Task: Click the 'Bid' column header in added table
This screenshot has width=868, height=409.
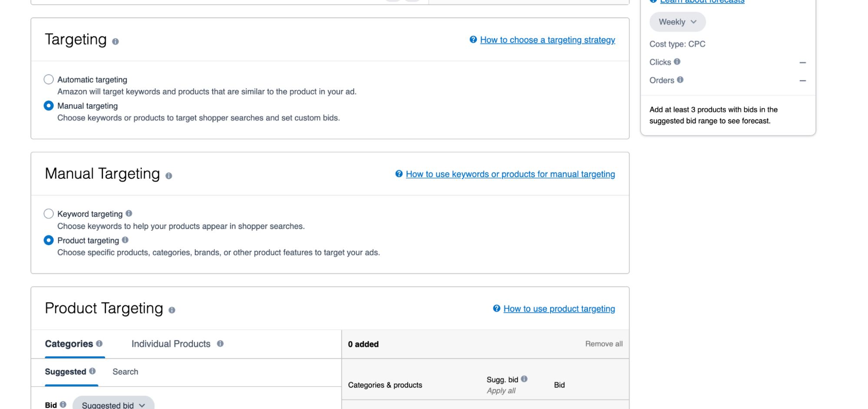Action: [x=559, y=385]
